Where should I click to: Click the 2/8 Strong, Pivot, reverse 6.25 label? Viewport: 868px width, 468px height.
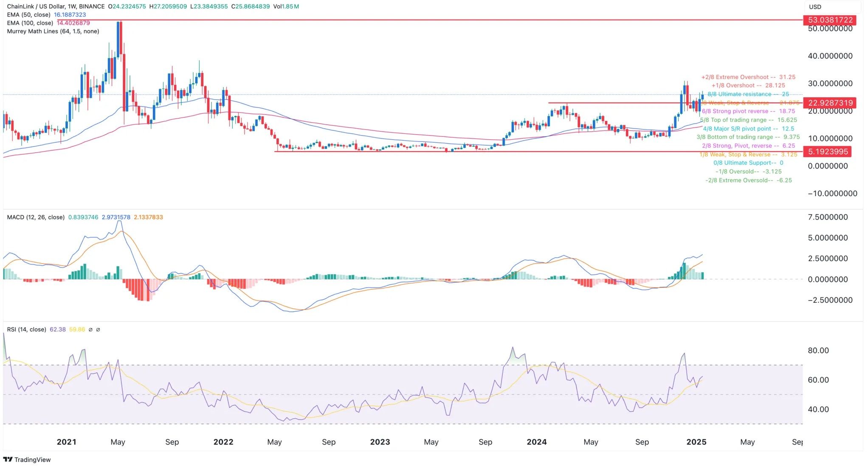pyautogui.click(x=748, y=146)
